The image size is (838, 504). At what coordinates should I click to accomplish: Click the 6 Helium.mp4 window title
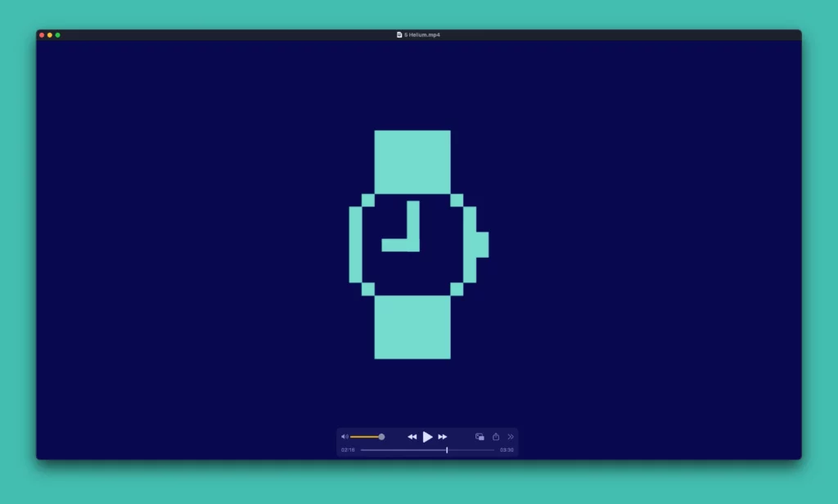click(x=422, y=35)
